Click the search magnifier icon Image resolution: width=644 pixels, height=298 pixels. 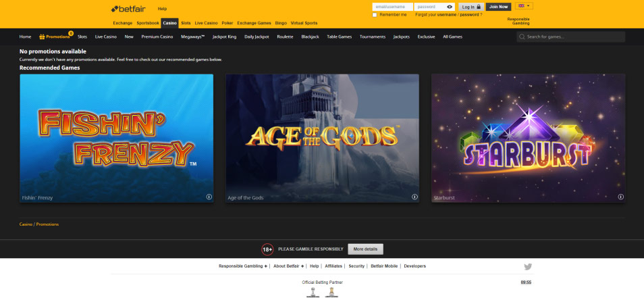[522, 36]
